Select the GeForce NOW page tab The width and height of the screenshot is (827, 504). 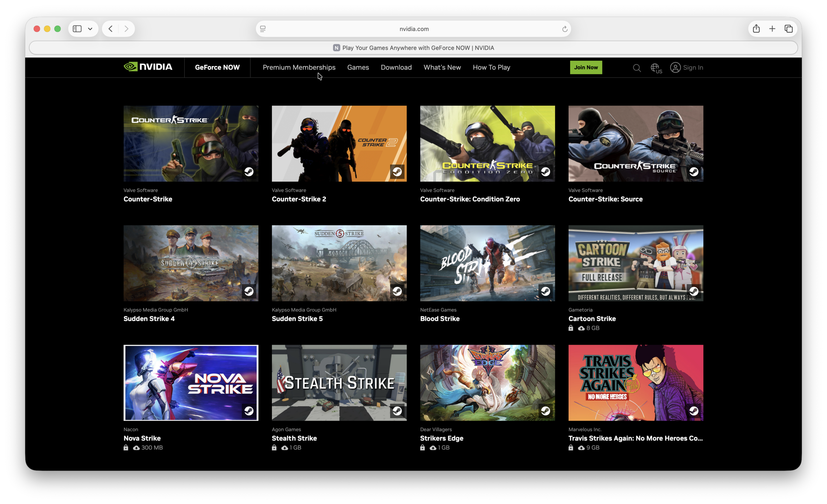[x=413, y=47]
